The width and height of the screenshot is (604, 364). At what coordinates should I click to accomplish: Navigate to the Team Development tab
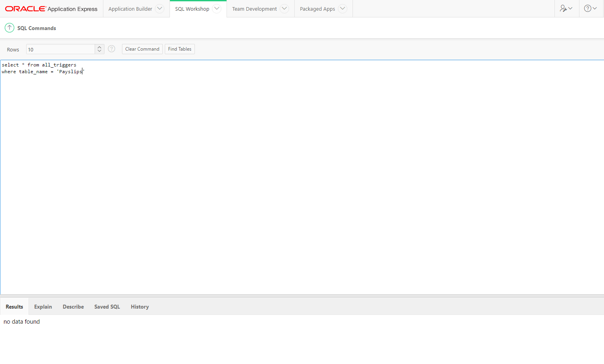[x=254, y=8]
